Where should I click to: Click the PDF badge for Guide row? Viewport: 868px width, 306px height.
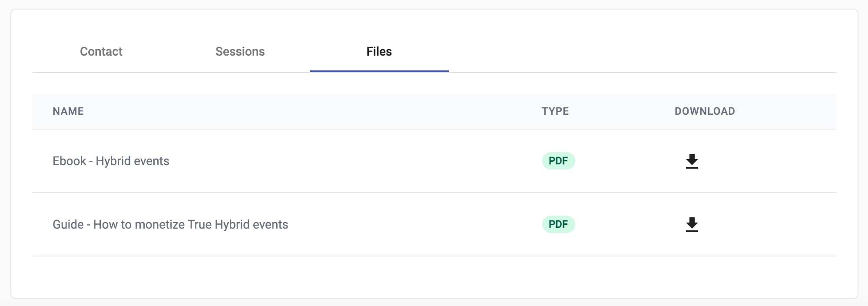[x=558, y=224]
